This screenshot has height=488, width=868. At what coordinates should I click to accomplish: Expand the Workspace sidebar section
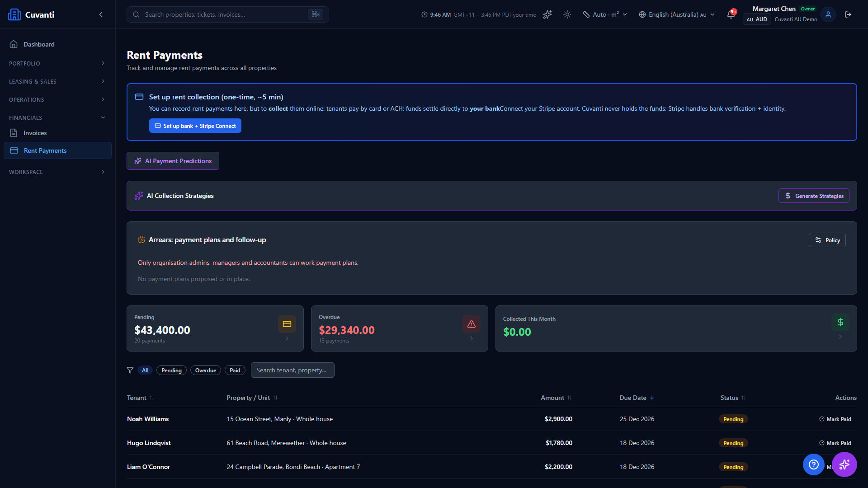(57, 172)
